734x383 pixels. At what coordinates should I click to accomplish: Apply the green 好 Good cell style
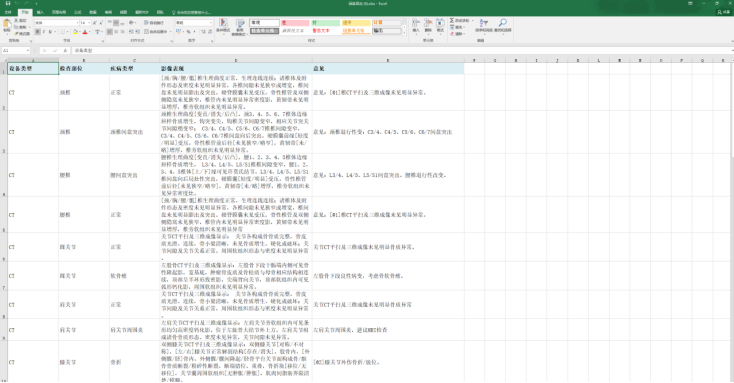tap(325, 22)
